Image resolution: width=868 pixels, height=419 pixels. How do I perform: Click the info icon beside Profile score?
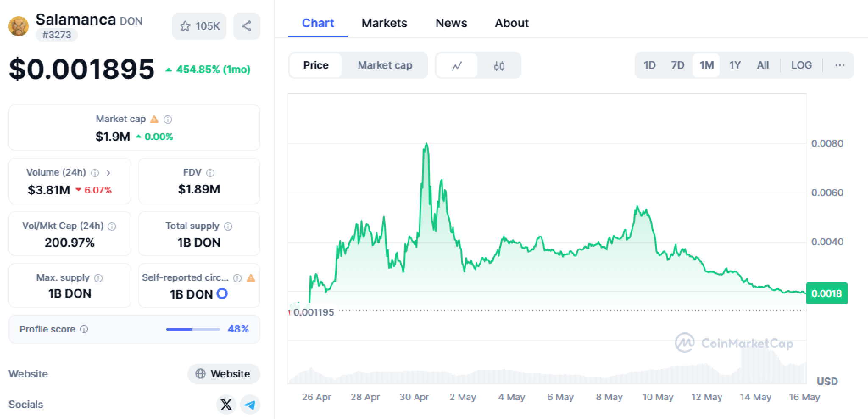(x=84, y=329)
